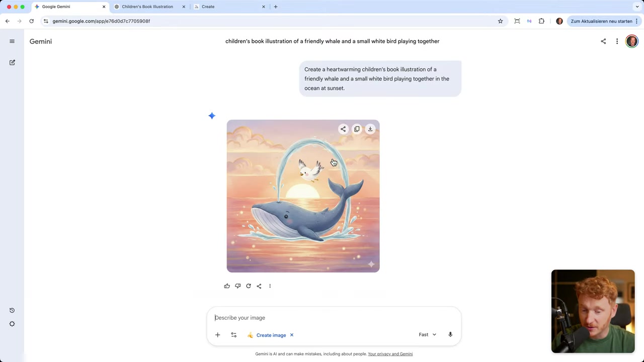Image resolution: width=644 pixels, height=362 pixels.
Task: Click the Gemini logo text
Action: coord(41,41)
